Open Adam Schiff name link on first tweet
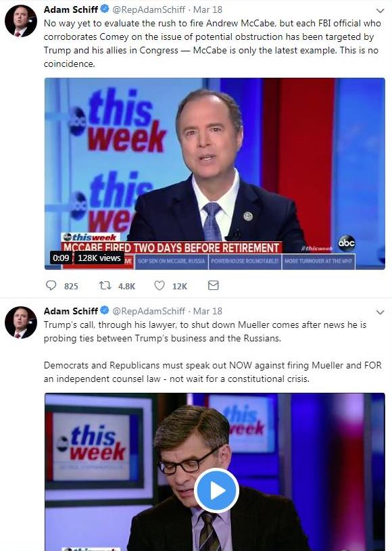This screenshot has width=392, height=551. 70,9
